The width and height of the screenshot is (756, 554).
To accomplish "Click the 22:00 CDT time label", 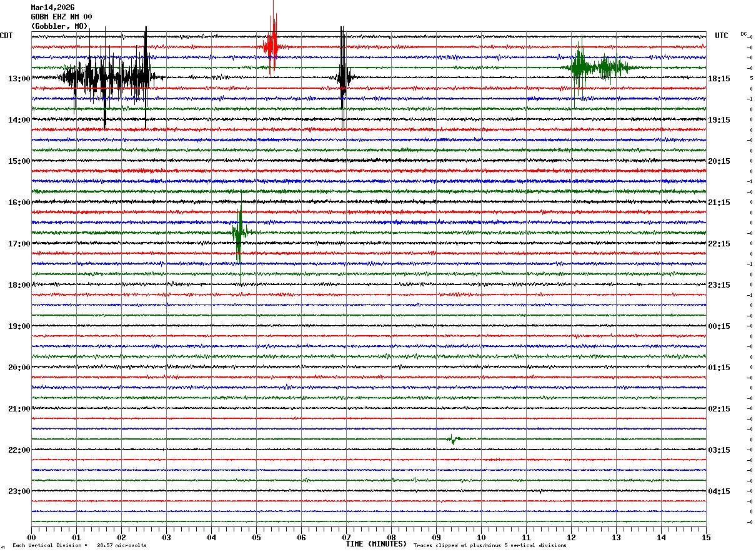I will pyautogui.click(x=19, y=450).
